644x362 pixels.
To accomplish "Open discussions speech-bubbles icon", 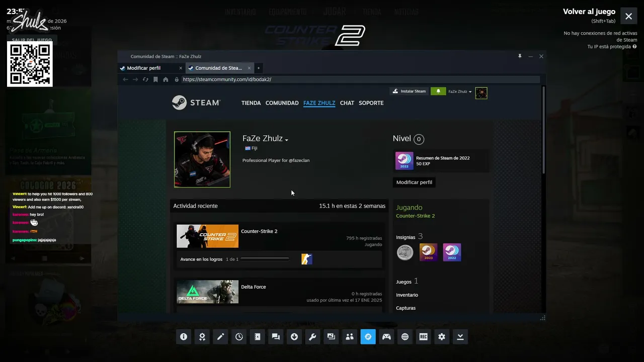I will coord(276,337).
